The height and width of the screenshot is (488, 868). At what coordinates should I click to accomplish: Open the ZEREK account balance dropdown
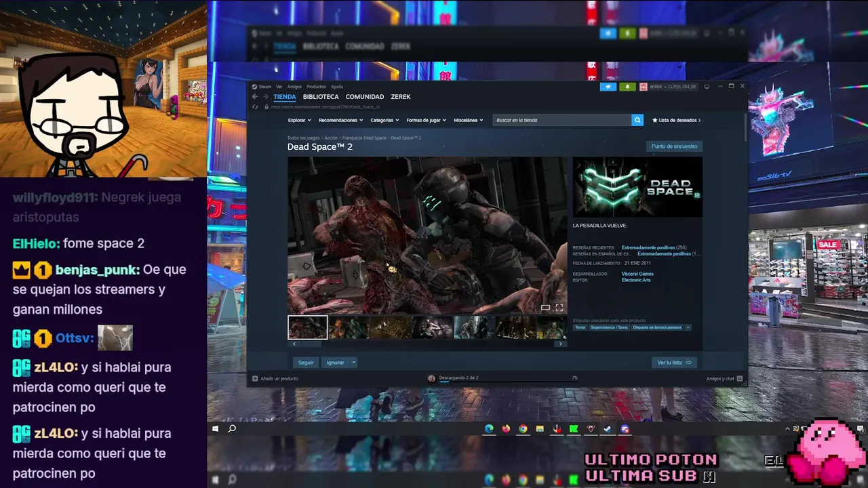(x=673, y=87)
